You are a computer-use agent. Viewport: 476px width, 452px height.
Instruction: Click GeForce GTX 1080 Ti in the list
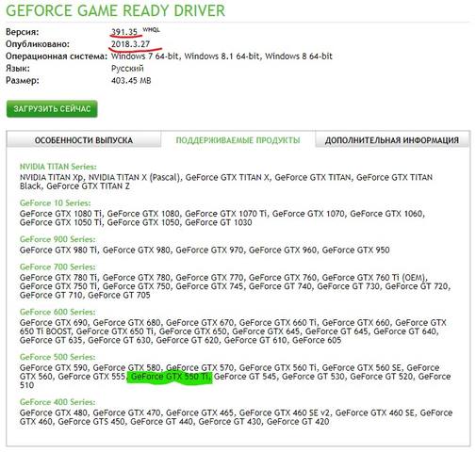pyautogui.click(x=61, y=214)
